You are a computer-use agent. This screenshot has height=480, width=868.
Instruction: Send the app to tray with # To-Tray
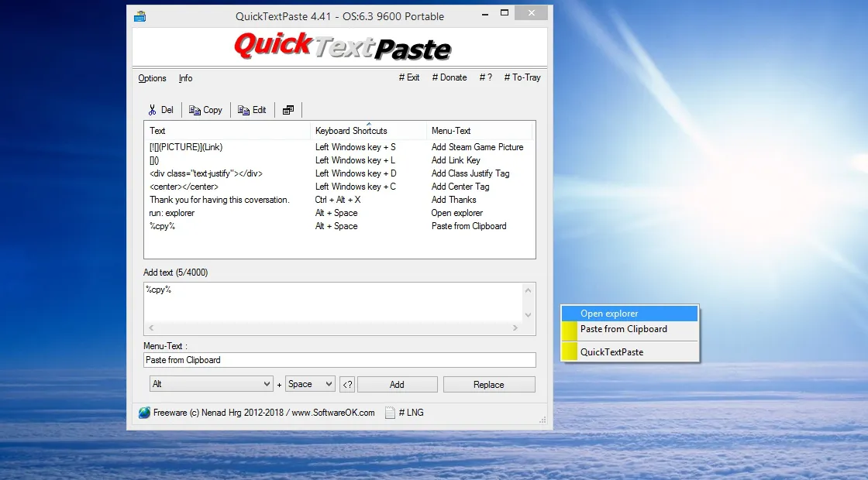coord(522,77)
